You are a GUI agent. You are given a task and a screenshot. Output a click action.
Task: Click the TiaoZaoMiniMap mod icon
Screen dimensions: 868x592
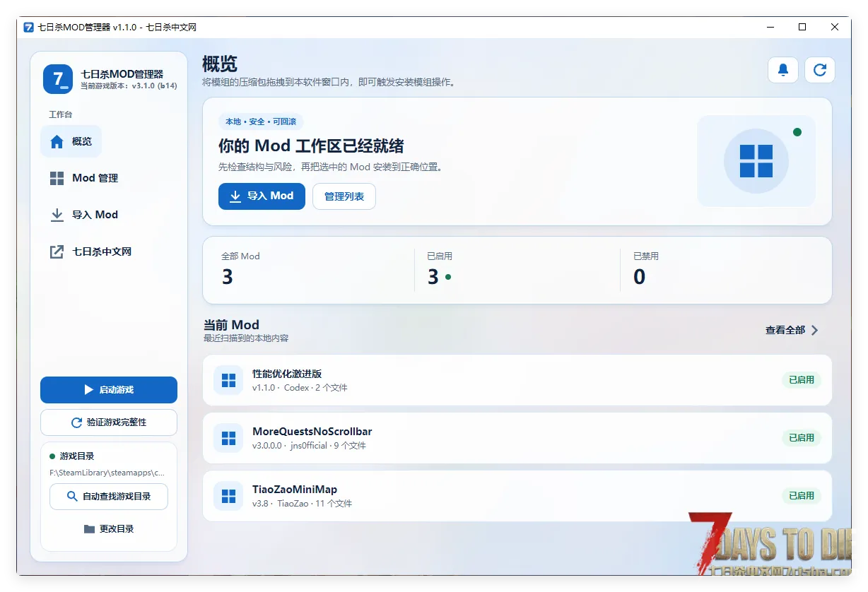[x=228, y=497]
